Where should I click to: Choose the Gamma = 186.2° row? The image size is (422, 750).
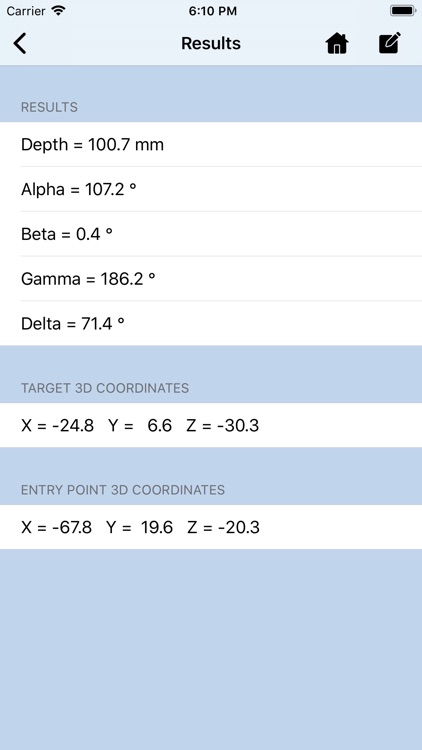click(x=211, y=278)
